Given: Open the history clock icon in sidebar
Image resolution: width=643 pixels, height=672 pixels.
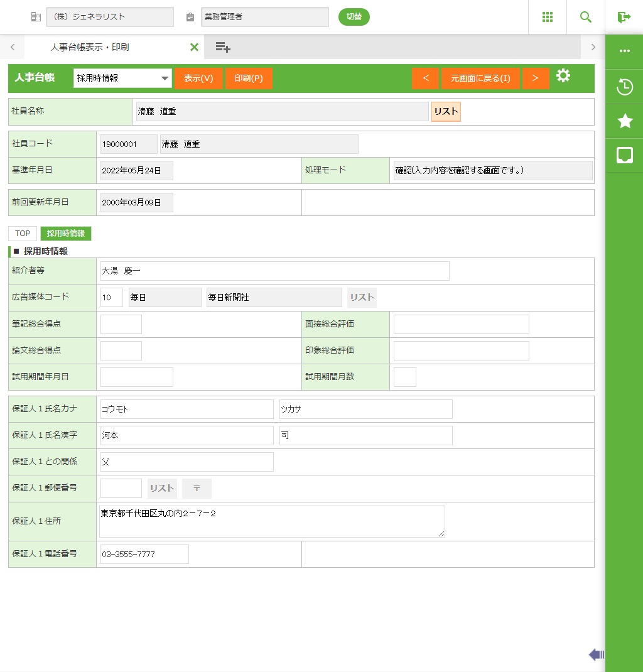Looking at the screenshot, I should 625,87.
